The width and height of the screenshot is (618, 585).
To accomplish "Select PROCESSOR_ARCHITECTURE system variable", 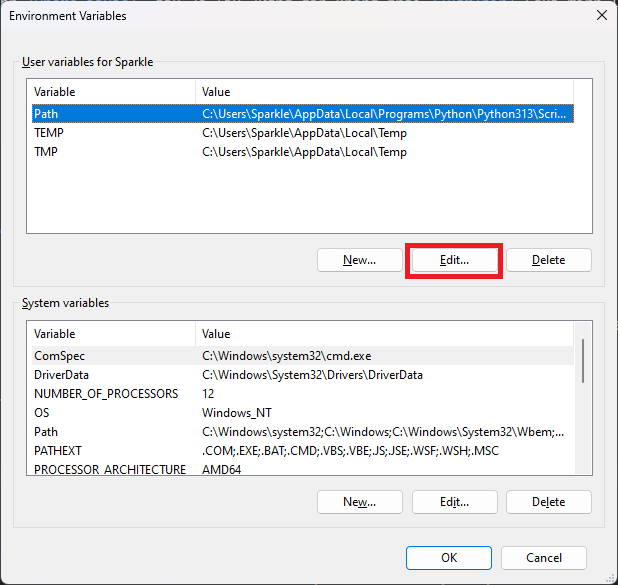I will [x=109, y=469].
